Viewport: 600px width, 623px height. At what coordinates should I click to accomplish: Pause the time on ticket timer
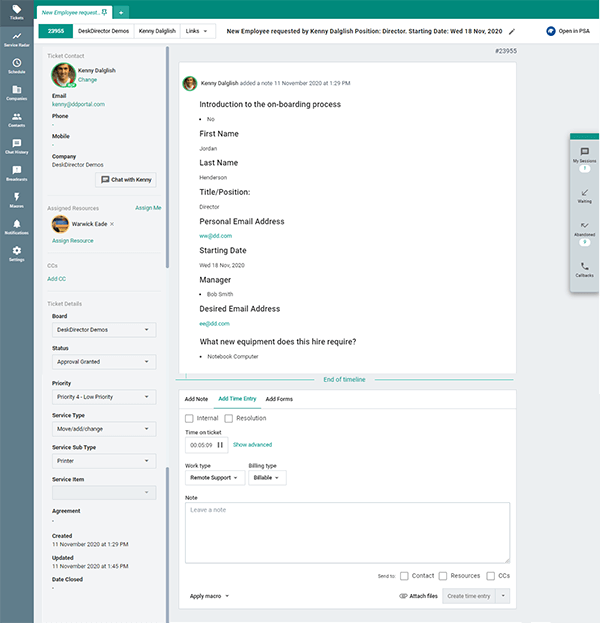[x=220, y=444]
